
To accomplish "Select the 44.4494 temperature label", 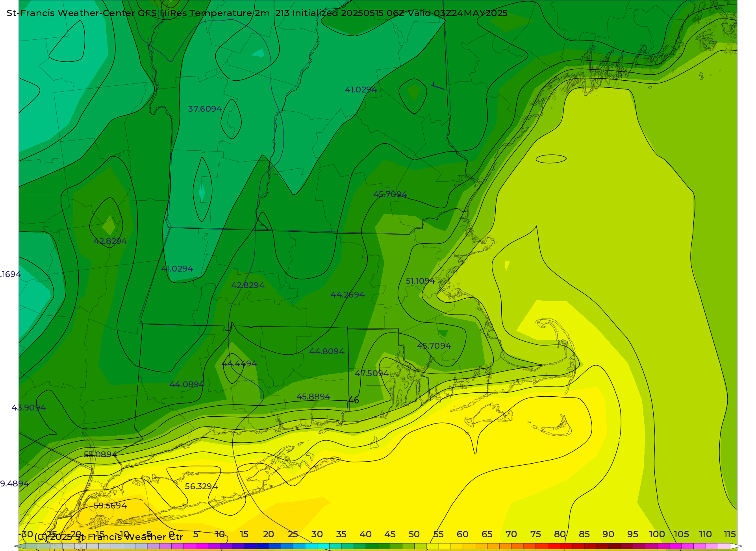I will tap(239, 364).
